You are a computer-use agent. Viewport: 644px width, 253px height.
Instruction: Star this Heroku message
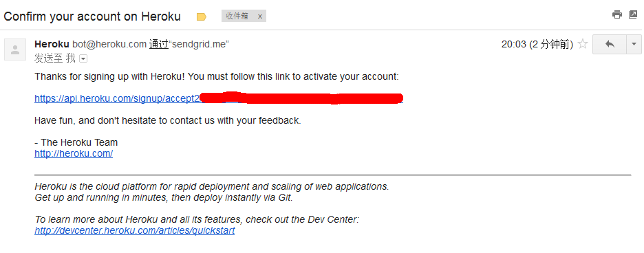click(x=583, y=44)
